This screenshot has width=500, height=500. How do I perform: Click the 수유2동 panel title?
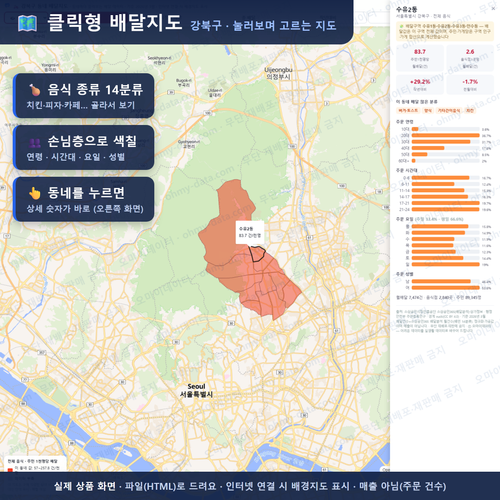(406, 9)
